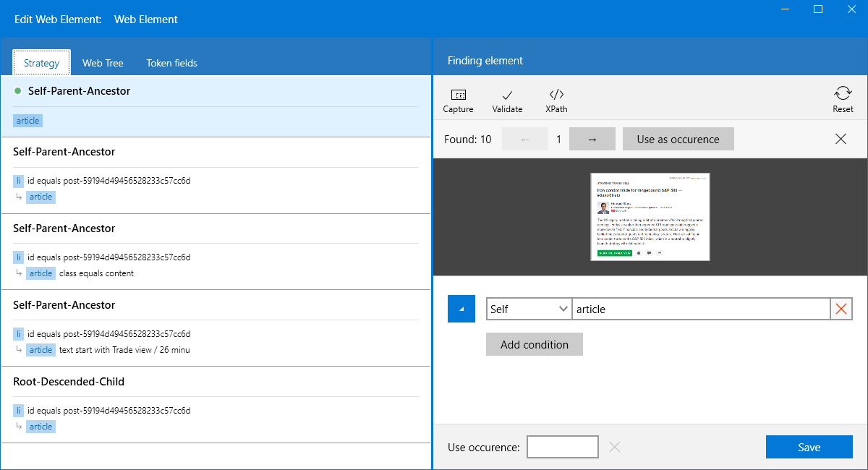Open the Self axis dropdown
Screen dimensions: 868x470
tap(529, 309)
